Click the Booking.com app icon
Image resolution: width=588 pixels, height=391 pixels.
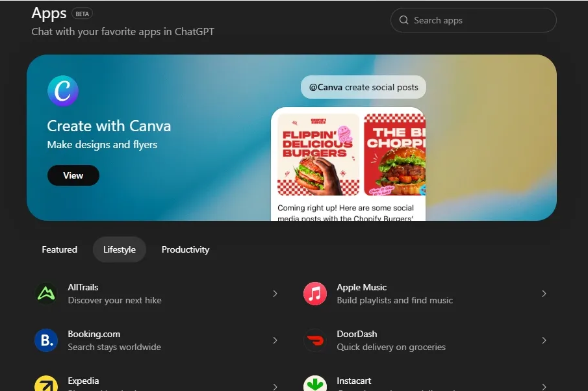45,340
